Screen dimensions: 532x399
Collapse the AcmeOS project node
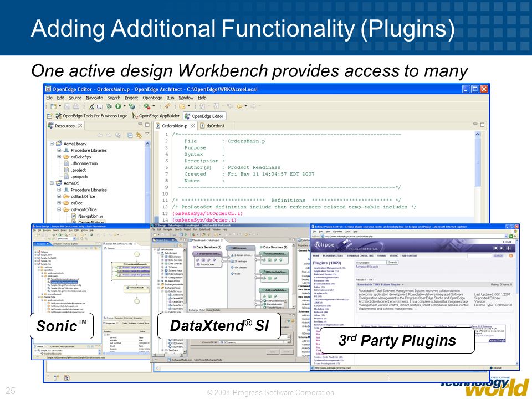pos(52,183)
